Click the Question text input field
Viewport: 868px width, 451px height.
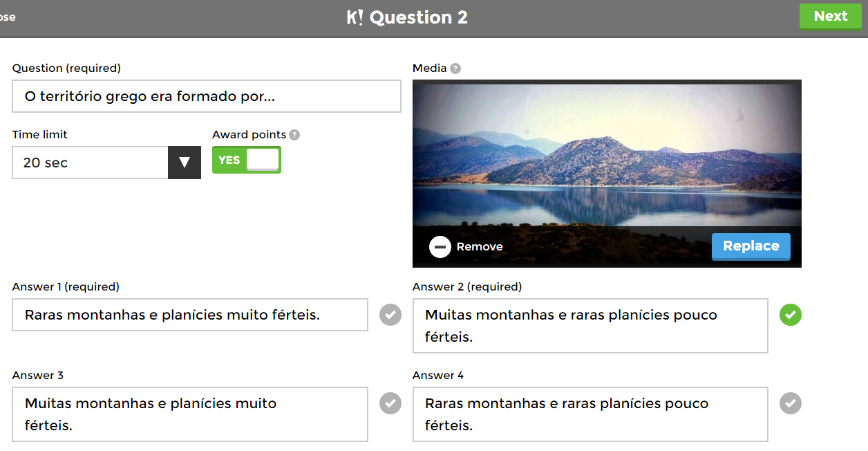206,96
